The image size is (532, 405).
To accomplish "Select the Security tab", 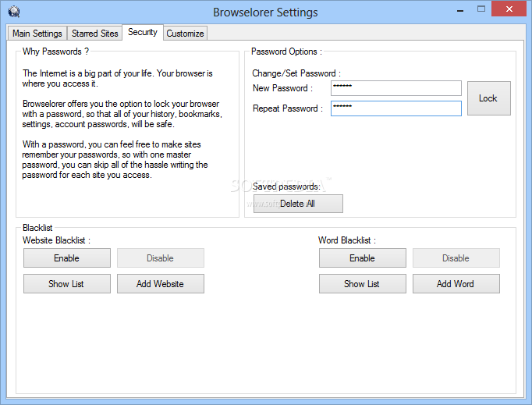I will coord(143,32).
